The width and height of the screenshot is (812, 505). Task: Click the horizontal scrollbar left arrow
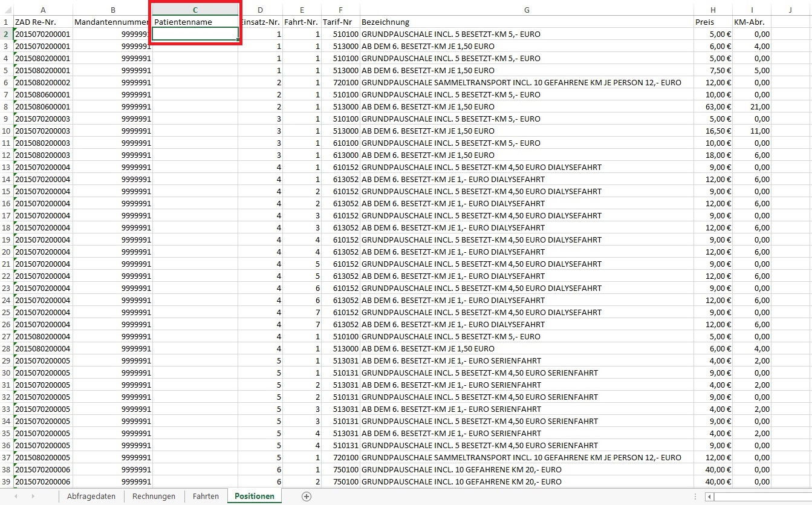tap(709, 497)
